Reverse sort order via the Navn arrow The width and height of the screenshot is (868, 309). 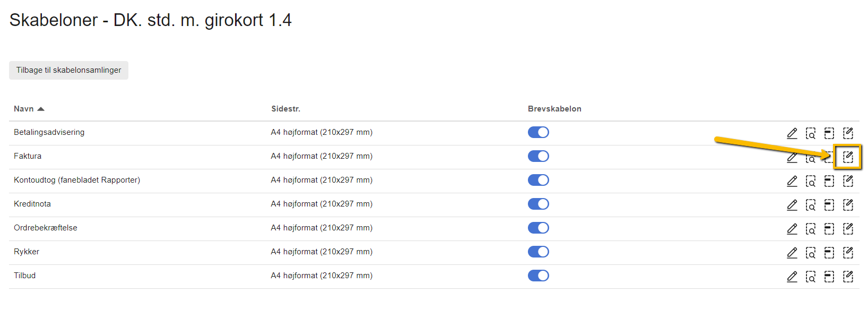(41, 108)
